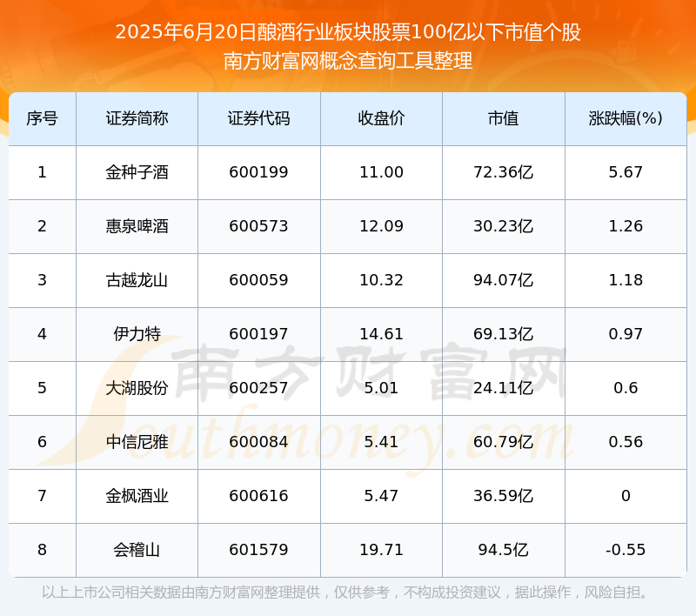
Task: Click closing price 19.71
Action: pyautogui.click(x=381, y=550)
